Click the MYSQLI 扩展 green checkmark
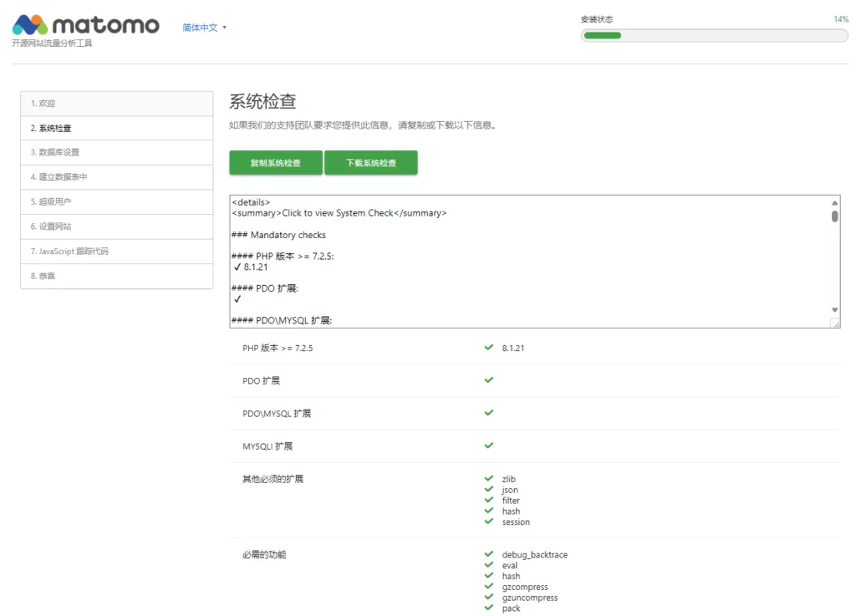Viewport: 856px width, 616px height. (489, 445)
